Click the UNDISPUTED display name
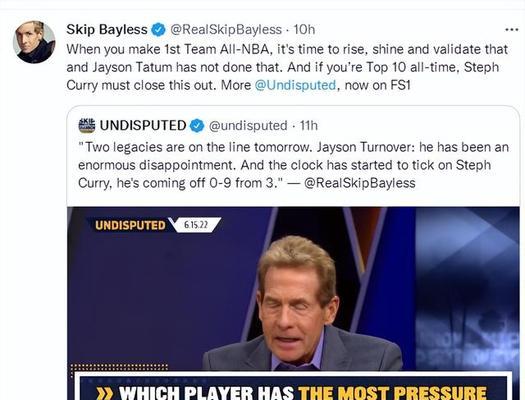The width and height of the screenshot is (525, 400). click(x=143, y=126)
